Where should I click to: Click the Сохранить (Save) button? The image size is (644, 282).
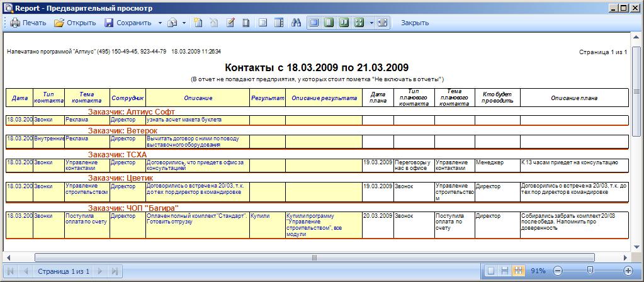tap(128, 23)
